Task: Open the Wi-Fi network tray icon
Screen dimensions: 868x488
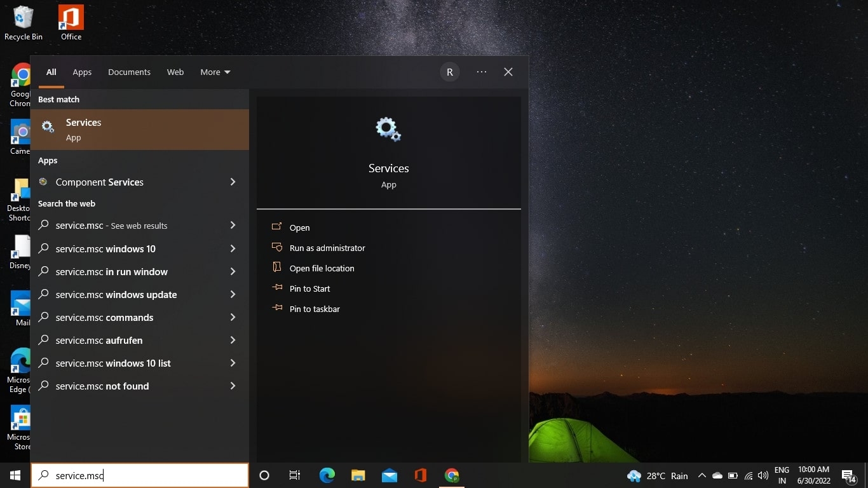Action: click(749, 476)
